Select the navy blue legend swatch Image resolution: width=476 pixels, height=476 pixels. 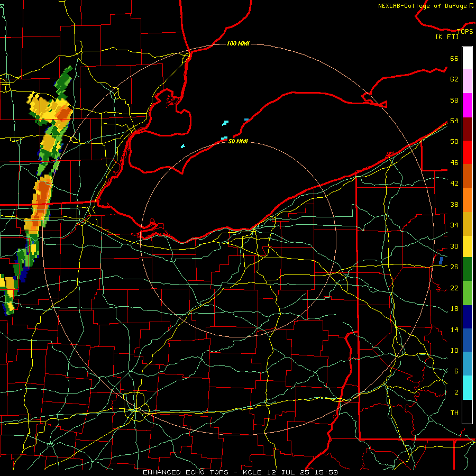(x=467, y=317)
